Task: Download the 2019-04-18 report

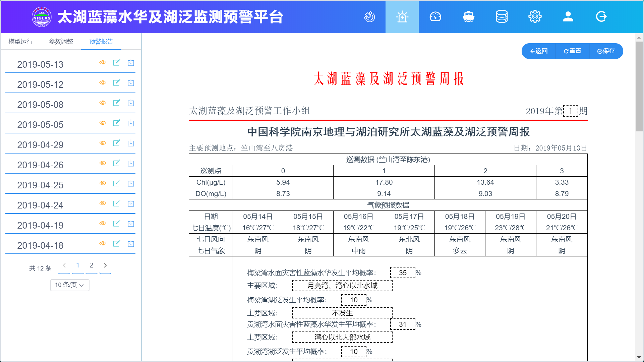Action: pyautogui.click(x=131, y=244)
